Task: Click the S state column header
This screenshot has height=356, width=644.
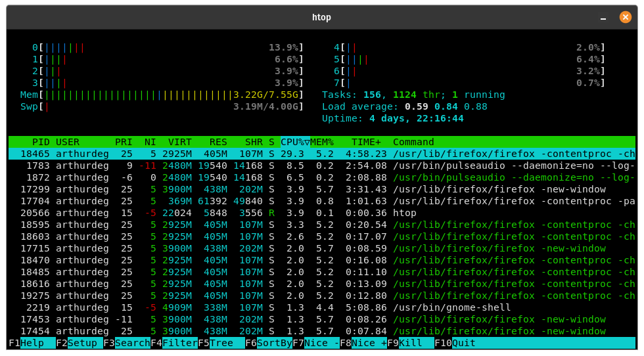Action: pyautogui.click(x=271, y=142)
